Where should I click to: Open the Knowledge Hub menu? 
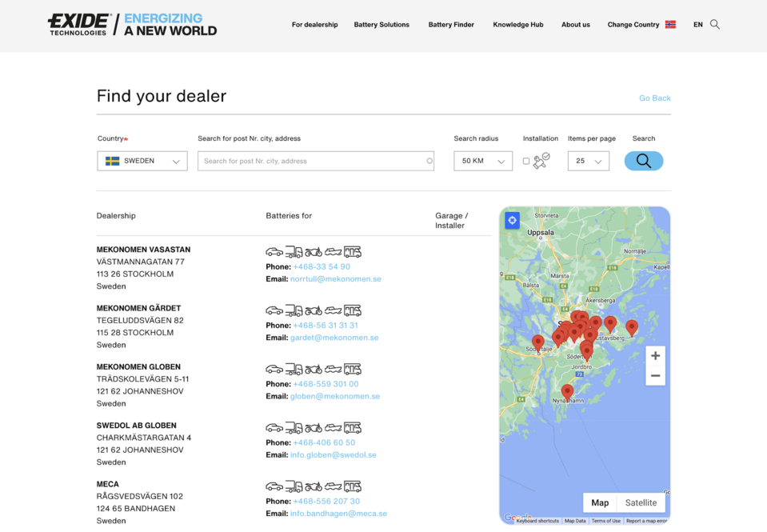click(x=518, y=25)
